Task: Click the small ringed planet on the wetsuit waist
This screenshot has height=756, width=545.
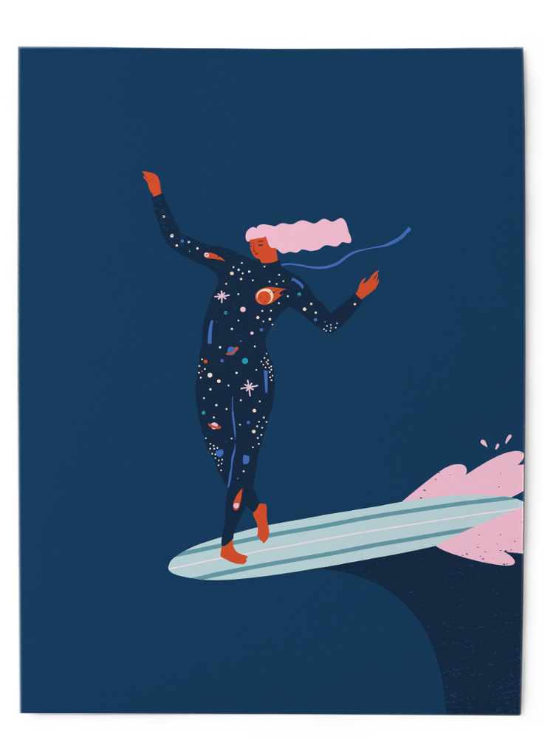Action: [x=232, y=349]
